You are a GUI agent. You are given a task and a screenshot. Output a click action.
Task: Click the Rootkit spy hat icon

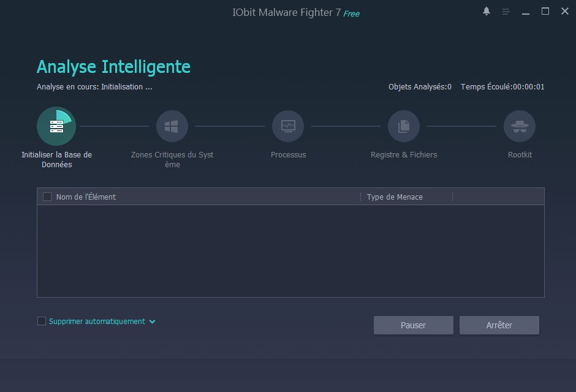pos(520,126)
